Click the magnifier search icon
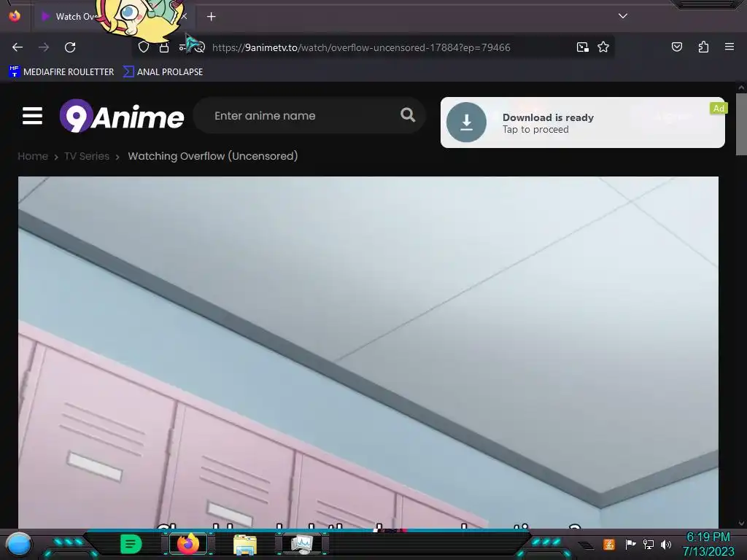This screenshot has width=747, height=560. click(408, 114)
